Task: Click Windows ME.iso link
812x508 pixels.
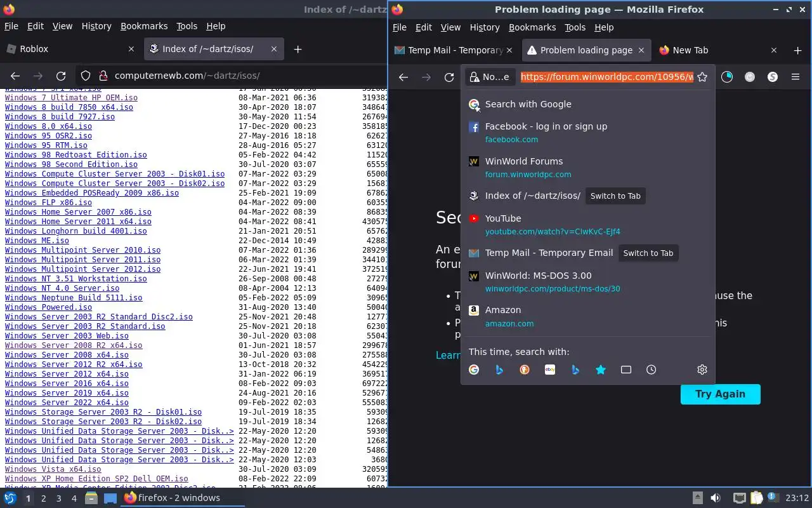Action: (x=37, y=241)
